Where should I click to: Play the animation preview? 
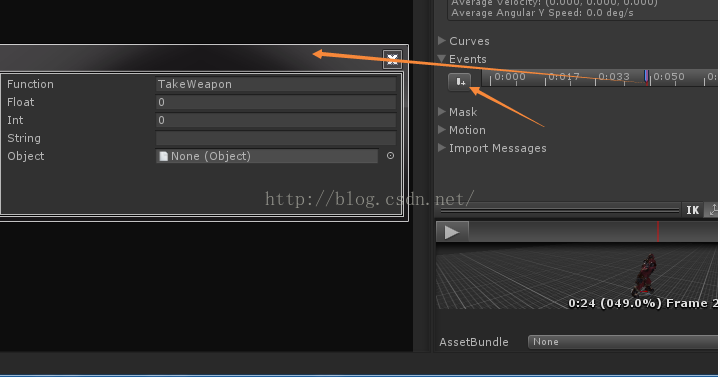tap(452, 232)
